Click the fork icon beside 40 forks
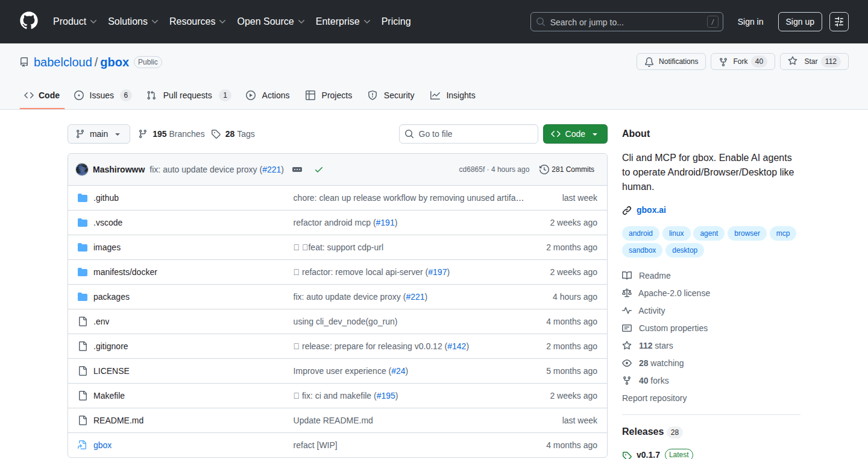Image resolution: width=868 pixels, height=459 pixels. (x=627, y=381)
